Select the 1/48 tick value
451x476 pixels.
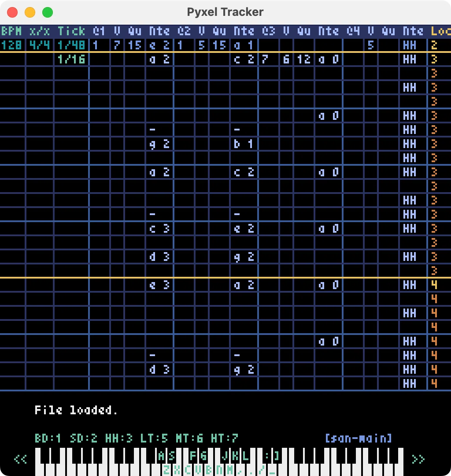tap(71, 45)
